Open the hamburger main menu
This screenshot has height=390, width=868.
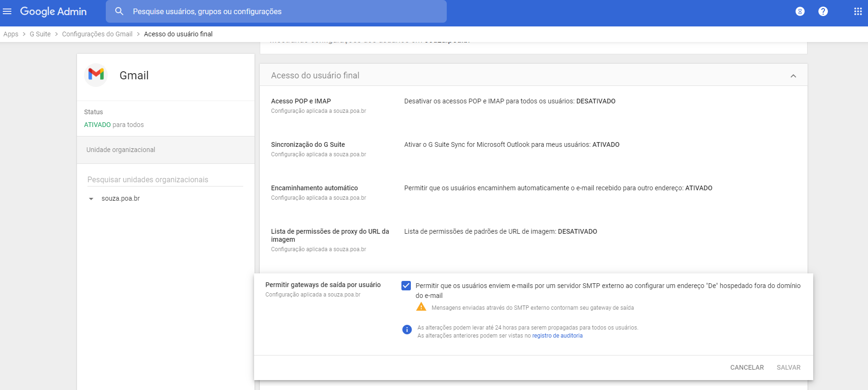7,11
